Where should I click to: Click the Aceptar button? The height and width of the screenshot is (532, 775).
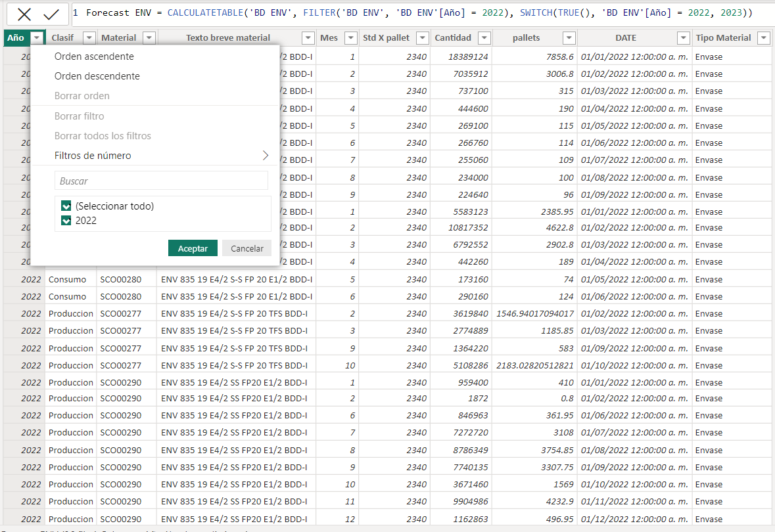[x=193, y=248]
